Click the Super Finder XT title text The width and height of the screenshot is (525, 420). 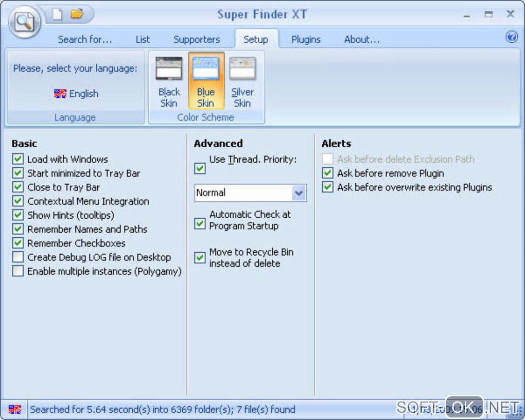(262, 14)
